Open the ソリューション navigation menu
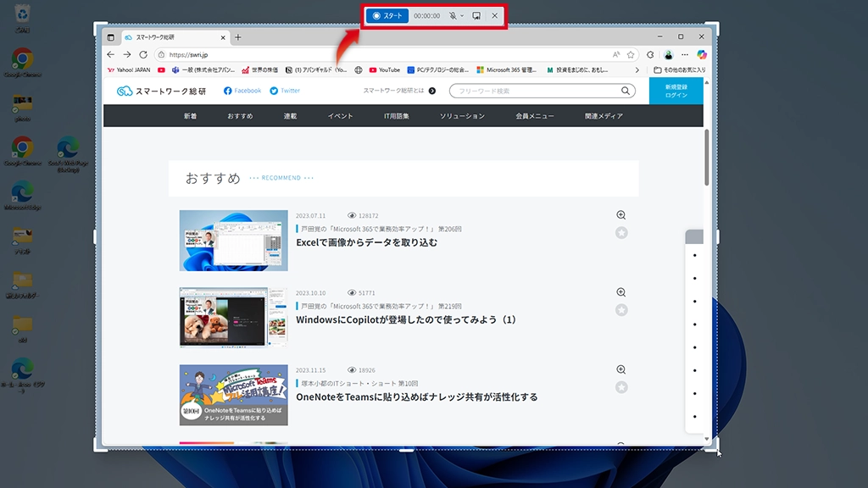The height and width of the screenshot is (488, 868). (x=462, y=116)
